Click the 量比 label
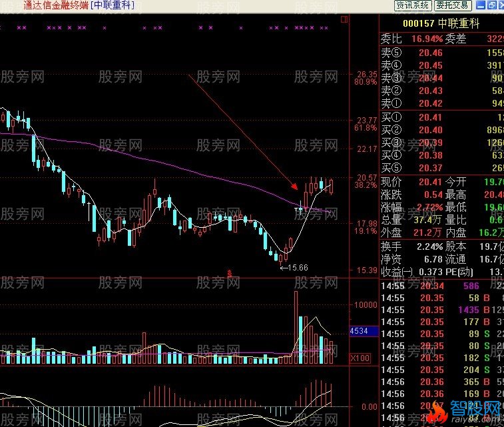The width and height of the screenshot is (504, 427). click(455, 220)
